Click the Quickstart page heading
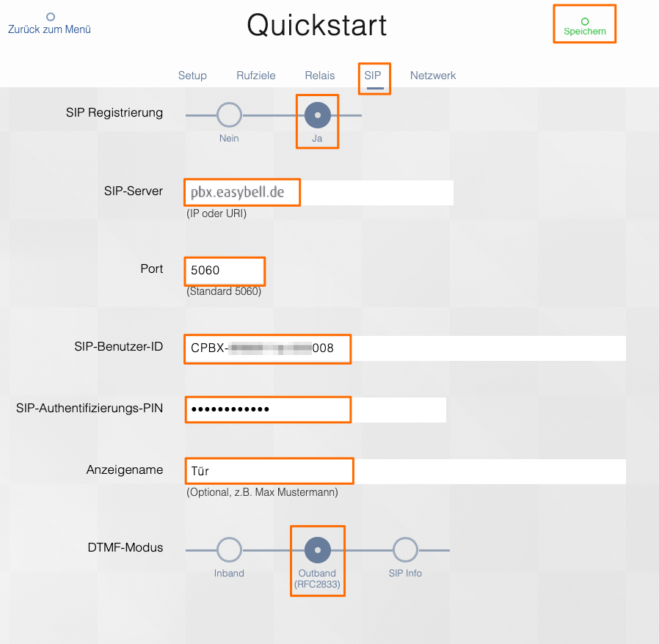Screen dimensions: 659x644 (316, 25)
